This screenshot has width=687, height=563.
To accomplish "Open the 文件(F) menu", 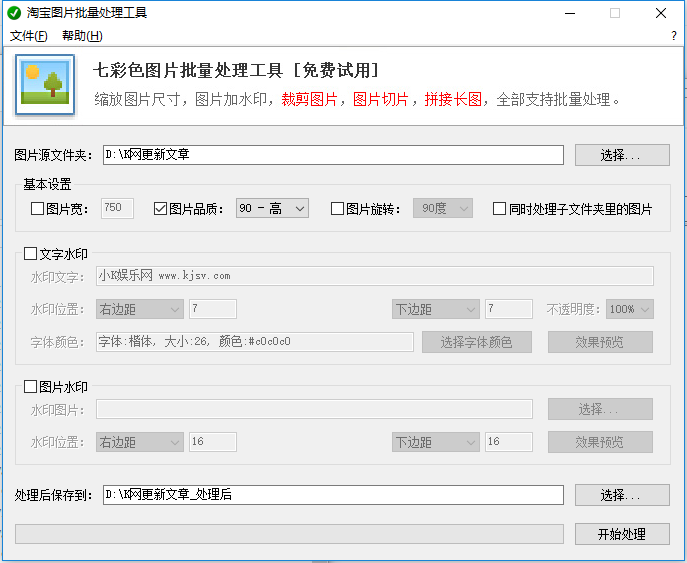I will coord(28,36).
